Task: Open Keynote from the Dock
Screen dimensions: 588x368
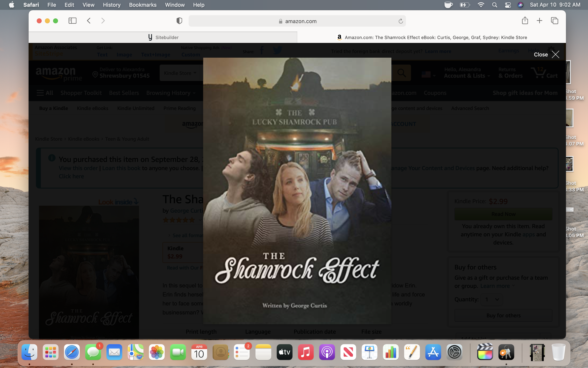Action: click(x=370, y=352)
